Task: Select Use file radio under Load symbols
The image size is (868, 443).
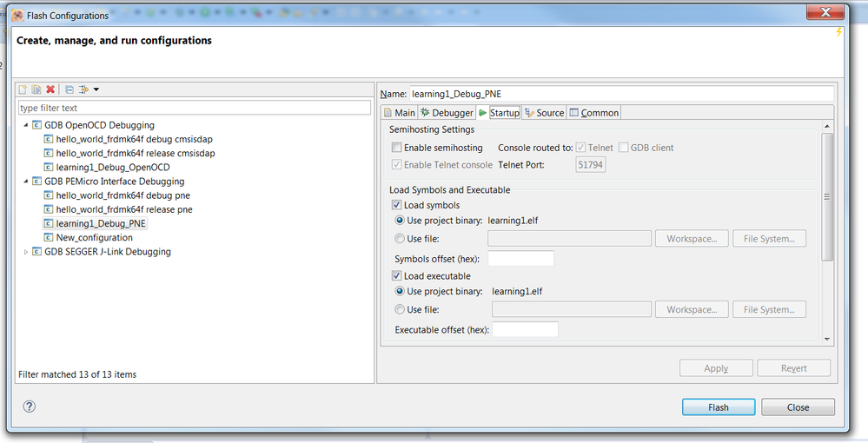Action: pos(400,239)
